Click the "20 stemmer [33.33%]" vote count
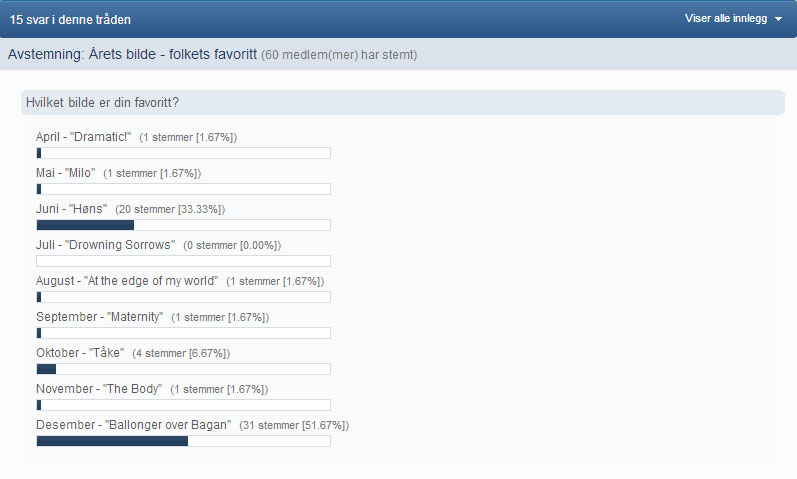This screenshot has width=797, height=479. 170,209
